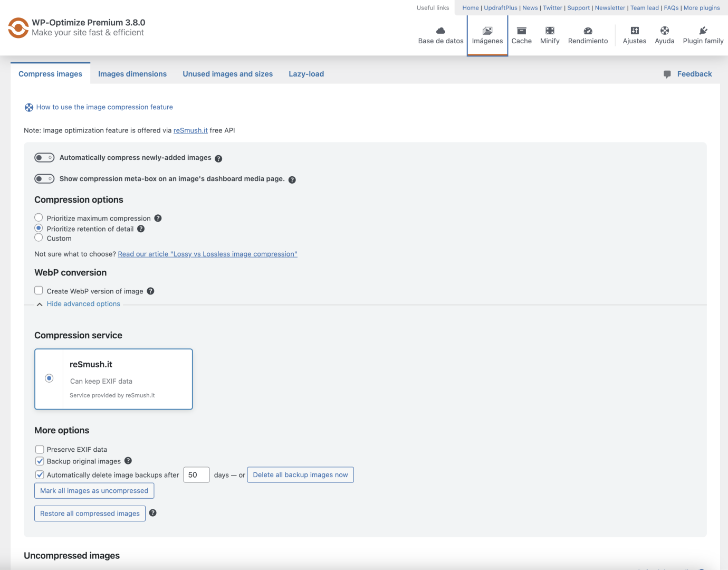Check Preserve EXIF data box
The image size is (728, 570).
pyautogui.click(x=40, y=449)
